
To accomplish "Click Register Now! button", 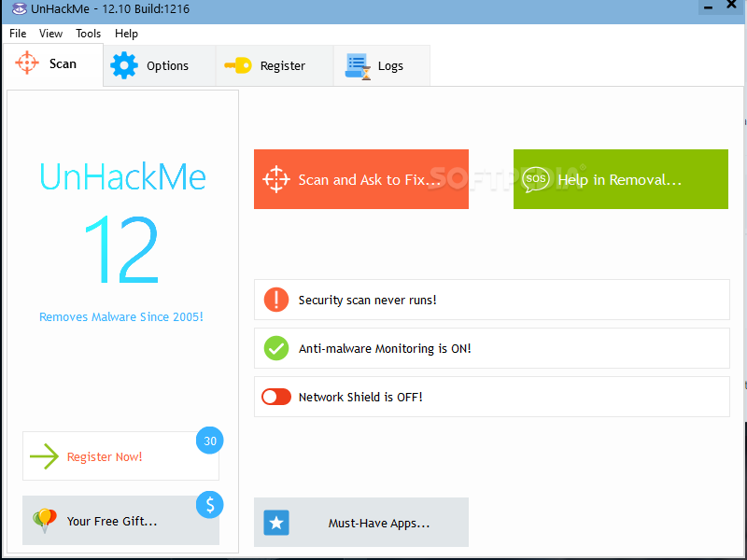I will (x=120, y=456).
